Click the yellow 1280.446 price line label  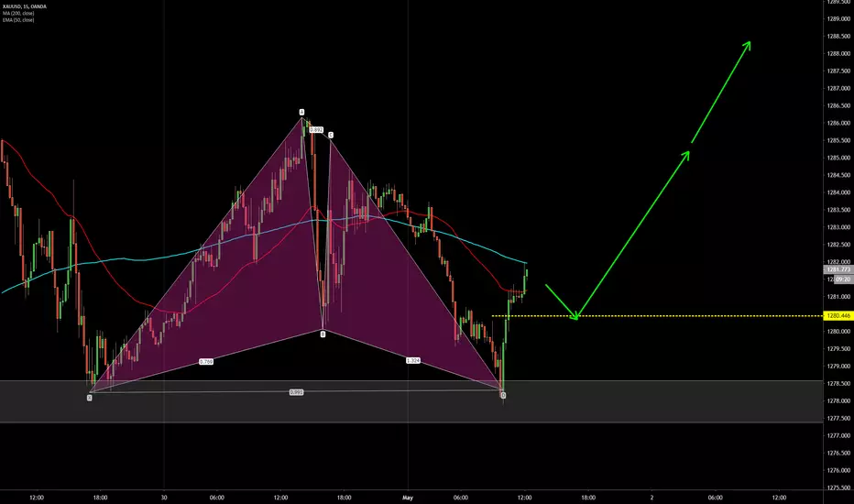click(x=838, y=315)
